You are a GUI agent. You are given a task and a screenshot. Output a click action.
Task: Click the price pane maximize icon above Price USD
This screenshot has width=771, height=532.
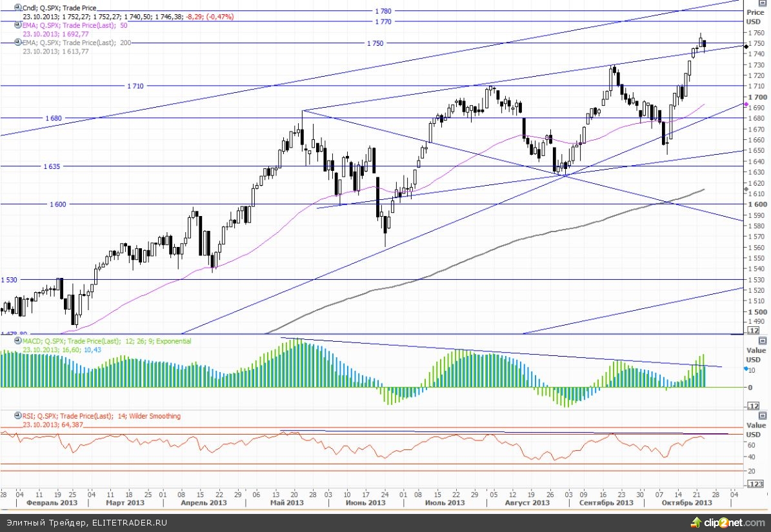point(763,3)
